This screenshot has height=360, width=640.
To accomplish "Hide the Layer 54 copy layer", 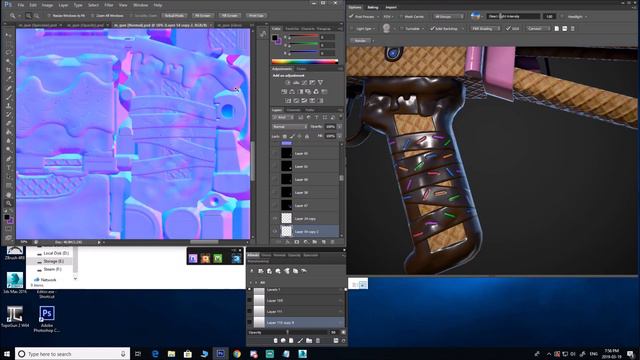I will click(275, 219).
